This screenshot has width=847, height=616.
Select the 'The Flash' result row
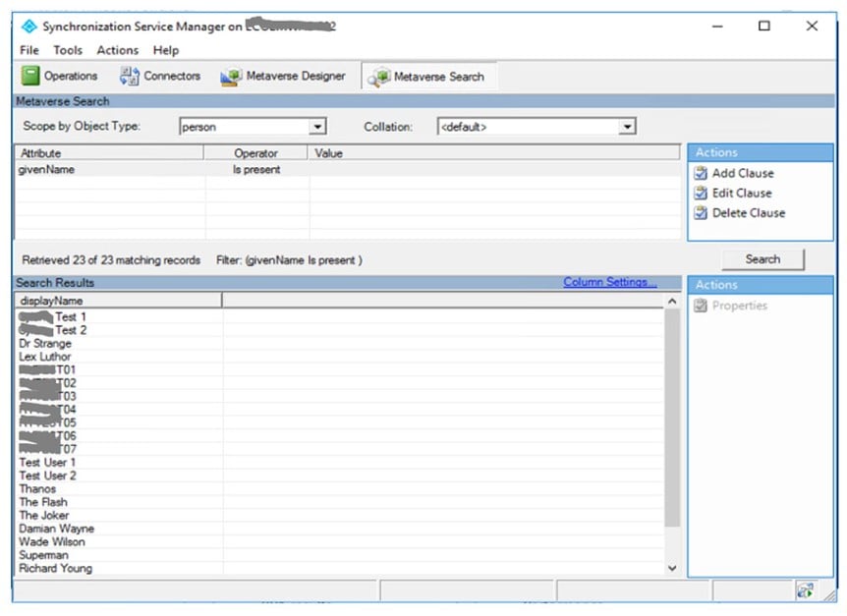339,502
